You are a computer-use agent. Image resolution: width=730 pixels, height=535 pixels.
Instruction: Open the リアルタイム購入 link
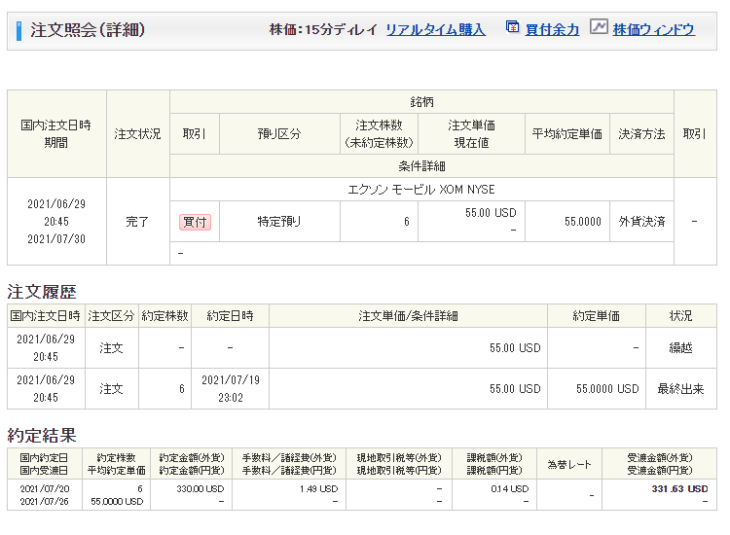coord(435,30)
